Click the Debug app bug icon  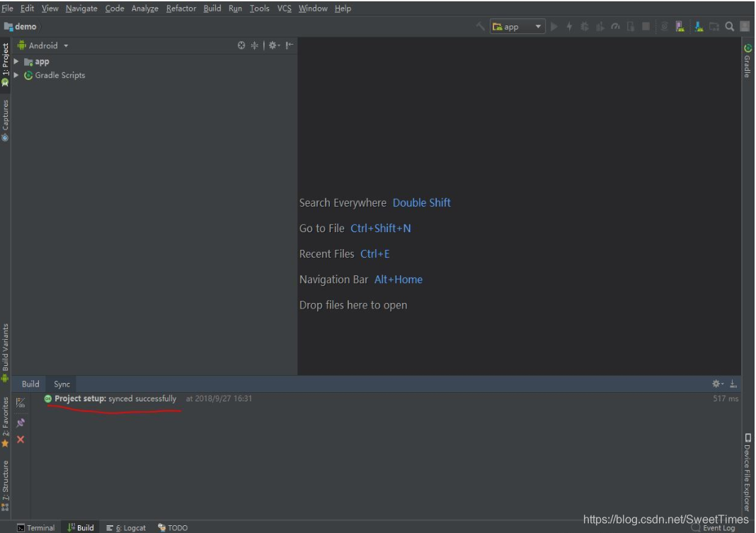click(x=585, y=26)
